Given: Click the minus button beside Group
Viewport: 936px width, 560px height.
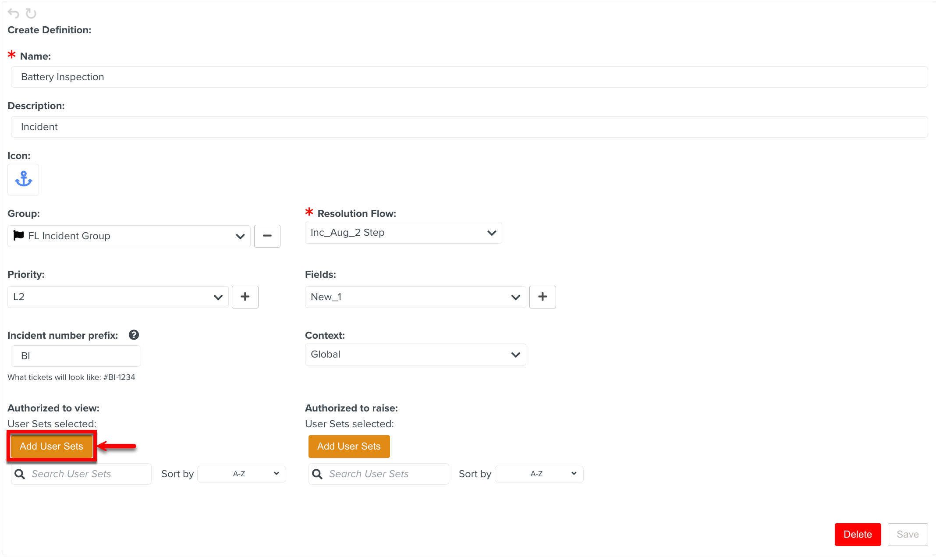Looking at the screenshot, I should [x=267, y=236].
